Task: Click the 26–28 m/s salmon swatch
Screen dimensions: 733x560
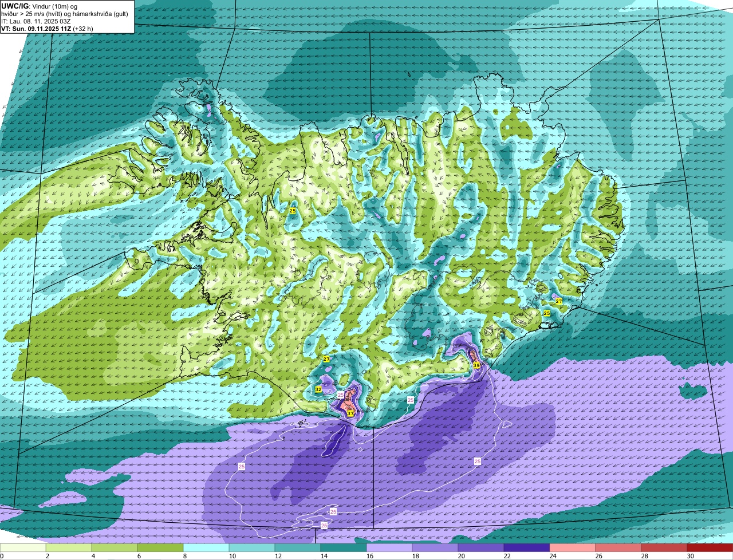Action: coord(618,547)
